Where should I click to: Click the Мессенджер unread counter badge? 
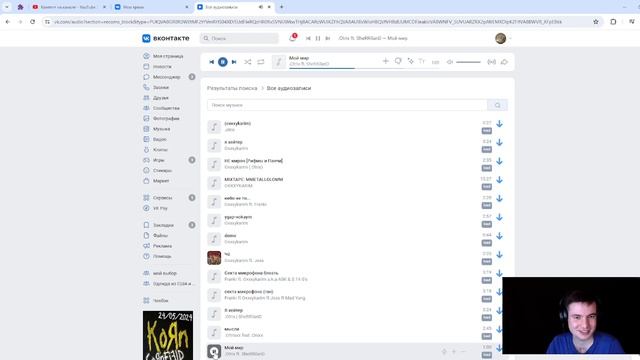[x=192, y=77]
